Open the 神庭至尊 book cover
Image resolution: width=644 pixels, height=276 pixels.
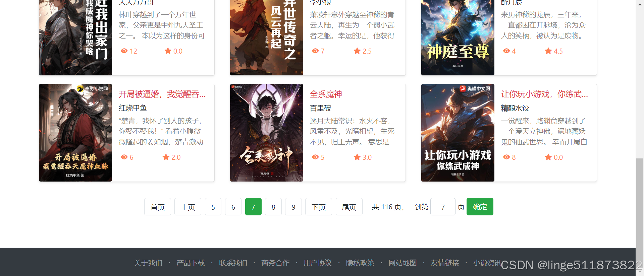coord(458,38)
